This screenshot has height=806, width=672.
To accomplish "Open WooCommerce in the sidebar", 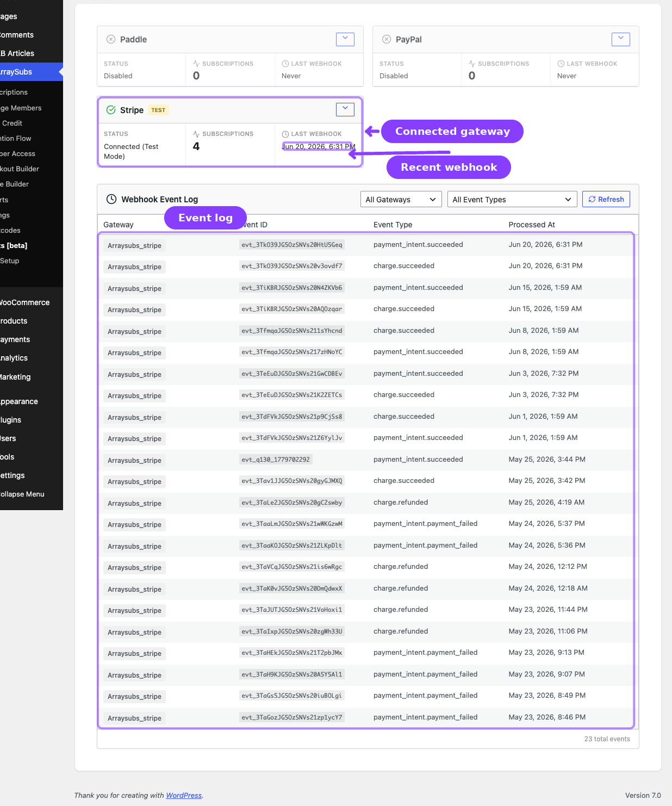I will (25, 302).
